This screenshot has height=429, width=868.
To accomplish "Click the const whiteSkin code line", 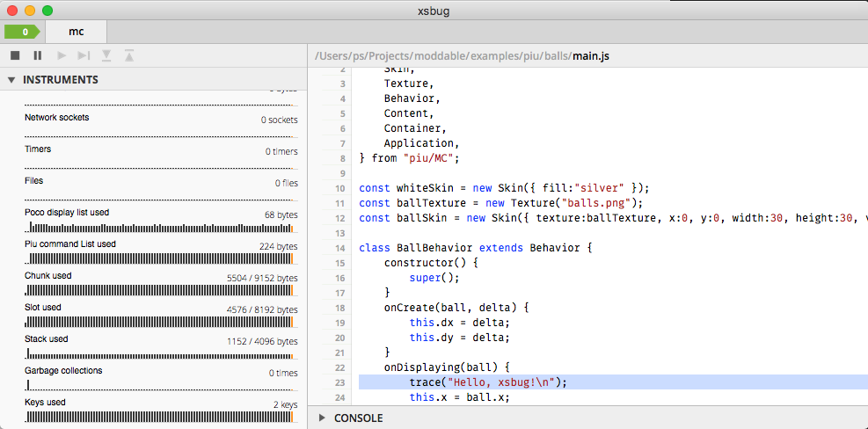I will click(x=504, y=187).
